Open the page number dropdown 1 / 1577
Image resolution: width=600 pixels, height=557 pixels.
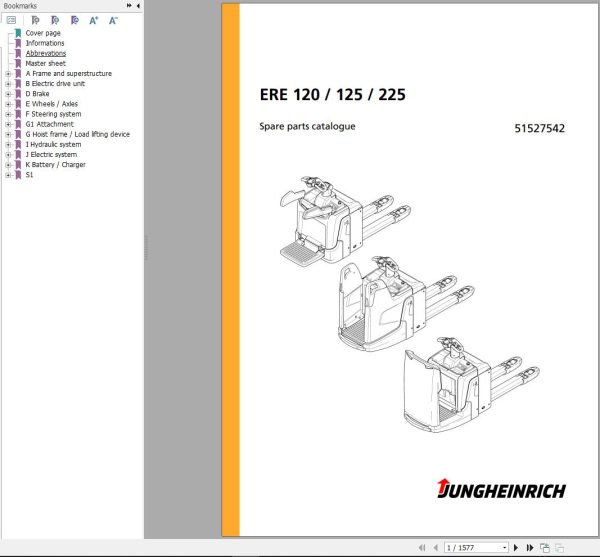(x=505, y=548)
